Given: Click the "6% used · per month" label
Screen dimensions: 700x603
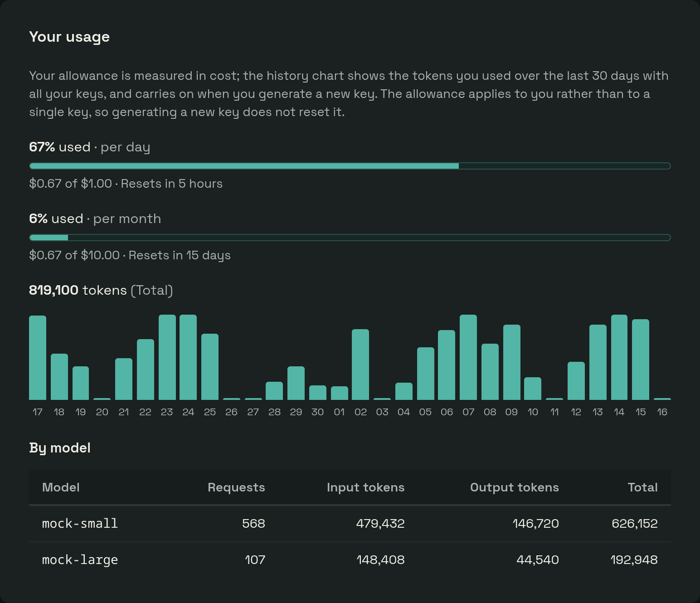Looking at the screenshot, I should [x=95, y=219].
